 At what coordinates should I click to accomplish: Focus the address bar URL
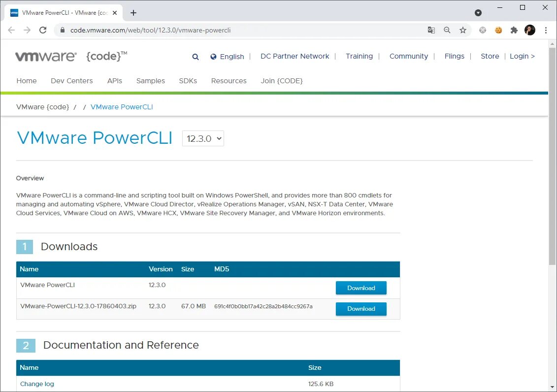(x=150, y=30)
